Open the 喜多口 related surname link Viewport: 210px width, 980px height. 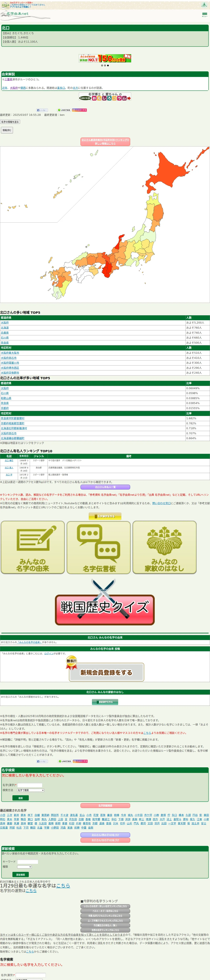(x=61, y=88)
